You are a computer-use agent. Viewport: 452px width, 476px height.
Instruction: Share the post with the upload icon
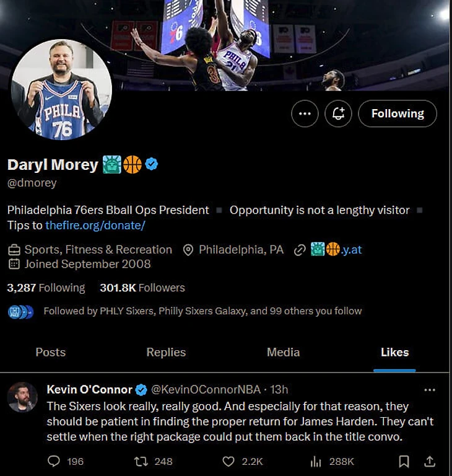430,461
